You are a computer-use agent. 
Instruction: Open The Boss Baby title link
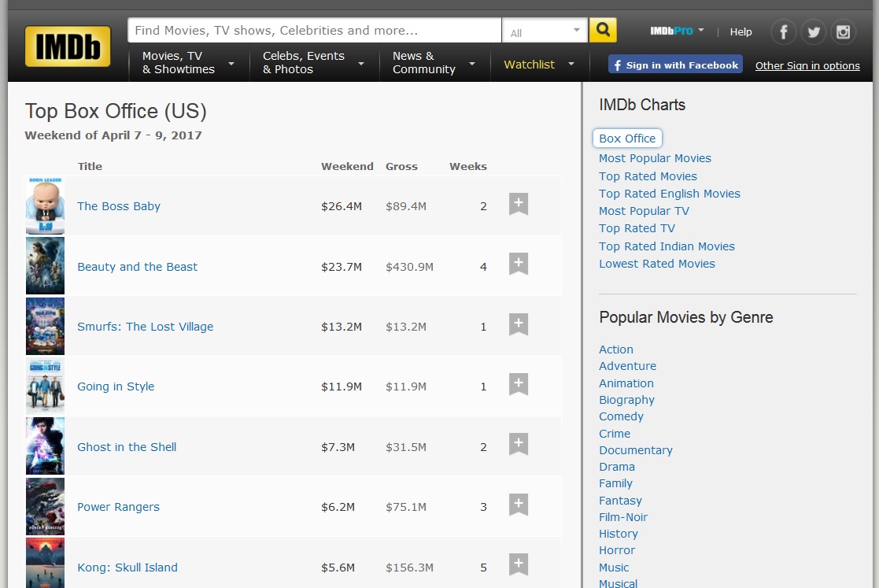(119, 206)
